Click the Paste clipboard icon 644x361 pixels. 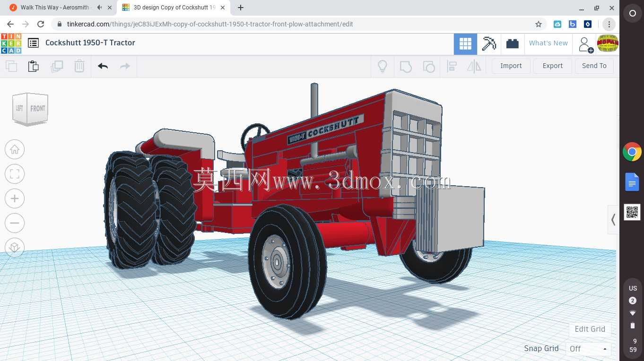[33, 66]
